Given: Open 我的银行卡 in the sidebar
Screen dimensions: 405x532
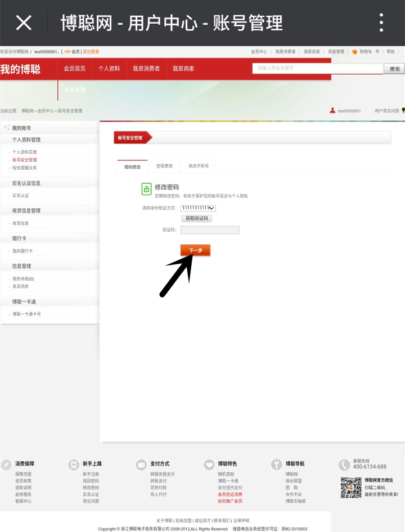Looking at the screenshot, I should coord(22,251).
